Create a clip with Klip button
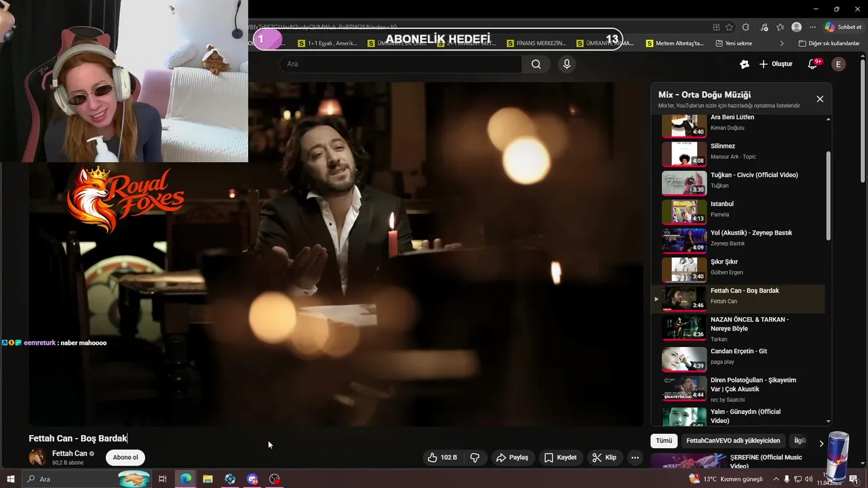Screen dimensions: 868x488 click(604, 457)
